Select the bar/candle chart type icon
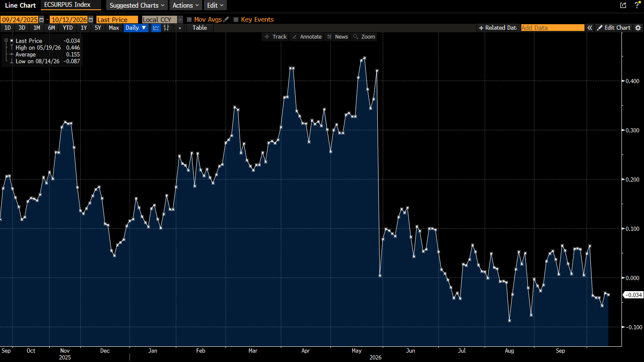 pos(167,28)
